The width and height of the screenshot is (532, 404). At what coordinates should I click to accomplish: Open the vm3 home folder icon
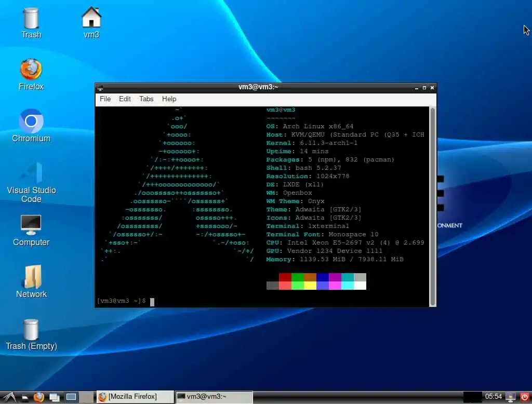coord(91,22)
